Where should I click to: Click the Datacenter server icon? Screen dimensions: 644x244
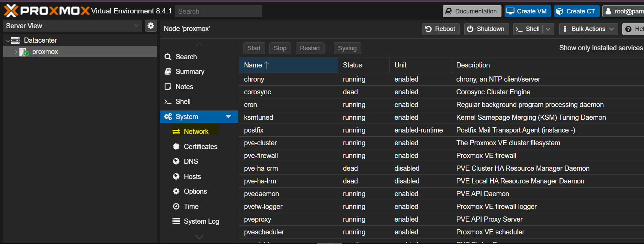(15, 41)
